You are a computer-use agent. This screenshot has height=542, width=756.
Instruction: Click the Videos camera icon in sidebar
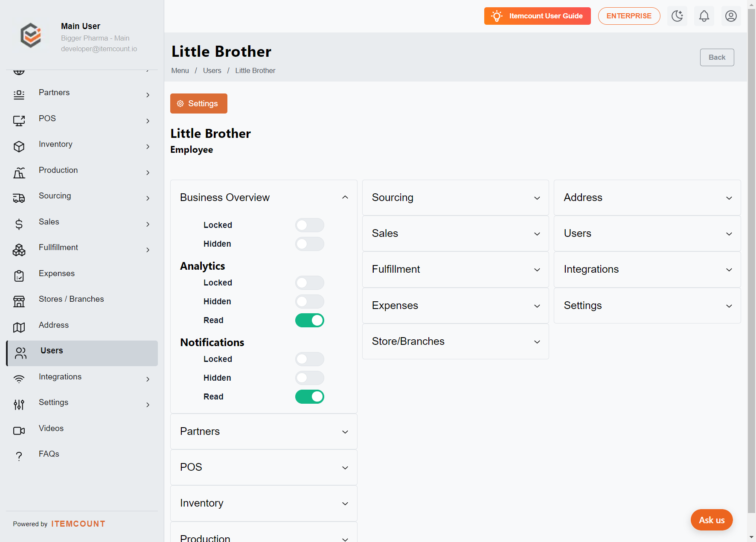click(x=19, y=431)
